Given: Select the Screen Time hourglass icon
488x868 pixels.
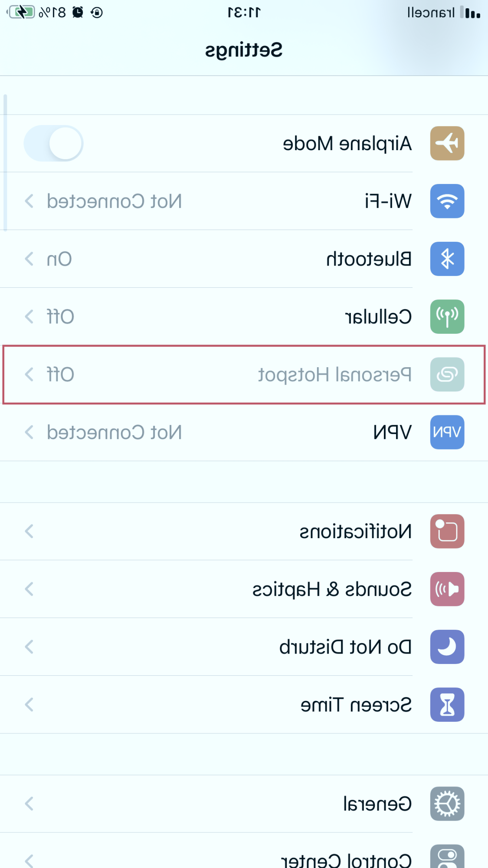Looking at the screenshot, I should [x=447, y=704].
